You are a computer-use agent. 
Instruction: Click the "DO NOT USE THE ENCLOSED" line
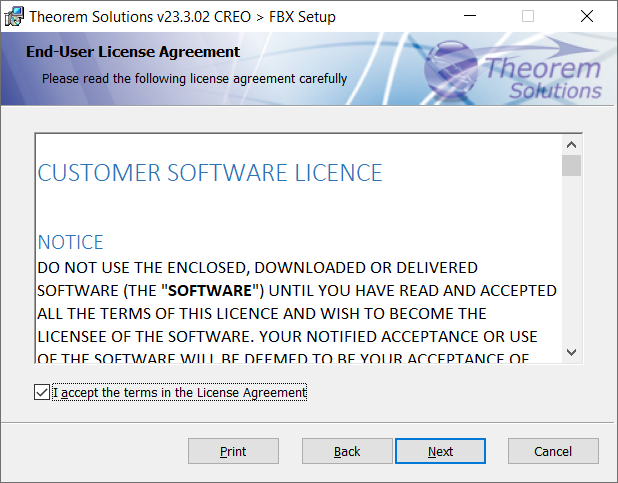coord(257,268)
